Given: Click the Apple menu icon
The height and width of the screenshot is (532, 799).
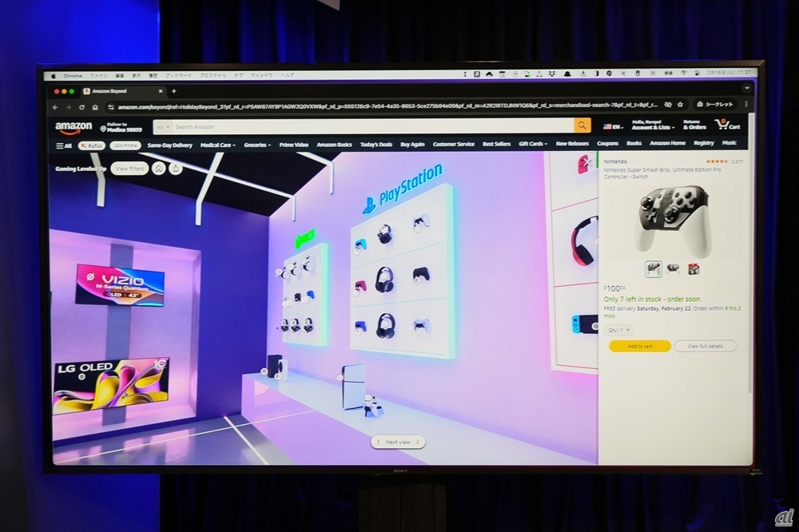Looking at the screenshot, I should tap(54, 76).
